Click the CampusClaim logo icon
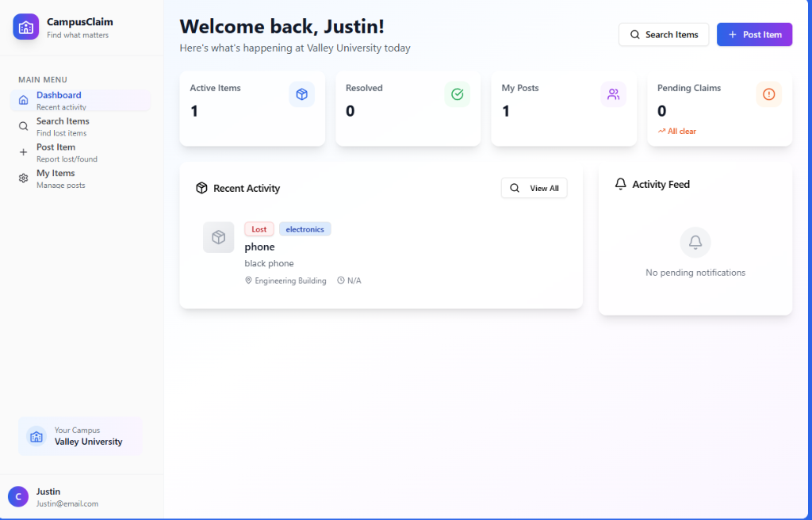812x520 pixels. tap(26, 27)
